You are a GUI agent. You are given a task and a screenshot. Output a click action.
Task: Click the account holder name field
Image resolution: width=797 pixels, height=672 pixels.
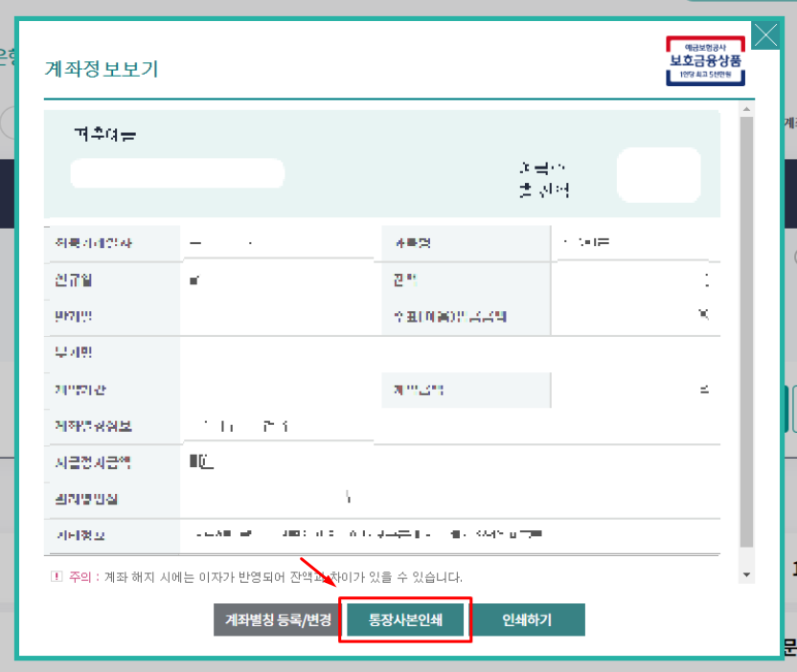[x=177, y=173]
